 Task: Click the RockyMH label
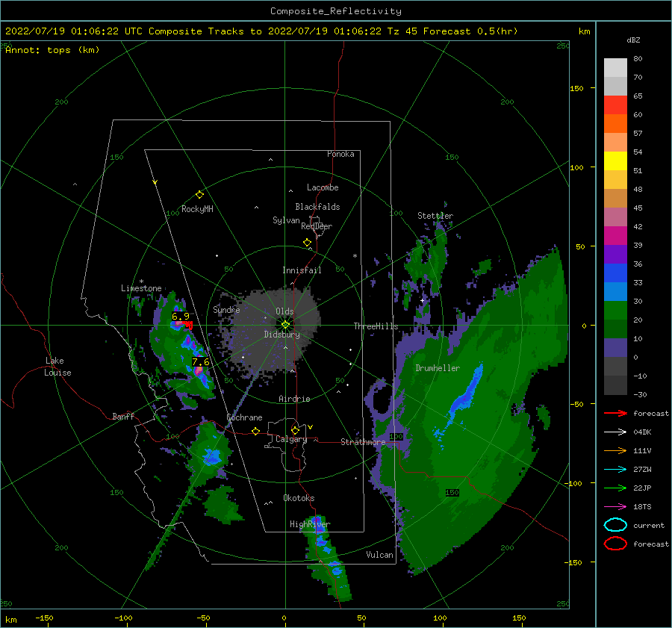tap(197, 209)
